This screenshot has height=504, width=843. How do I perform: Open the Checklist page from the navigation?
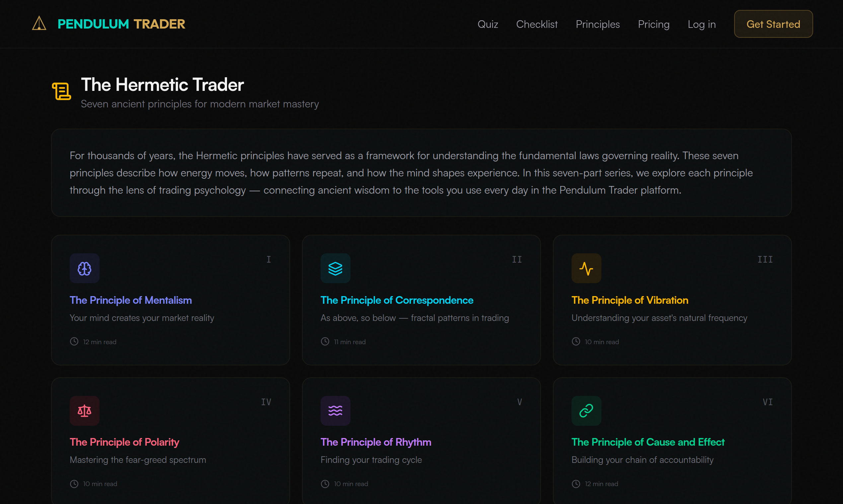pos(537,24)
